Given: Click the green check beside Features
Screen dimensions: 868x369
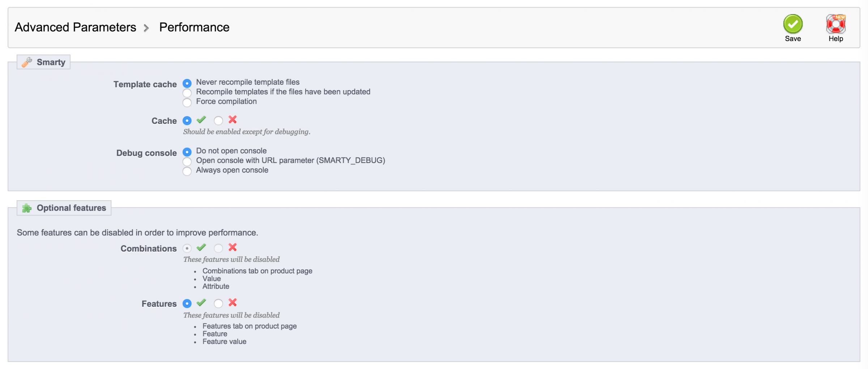Looking at the screenshot, I should pyautogui.click(x=201, y=302).
